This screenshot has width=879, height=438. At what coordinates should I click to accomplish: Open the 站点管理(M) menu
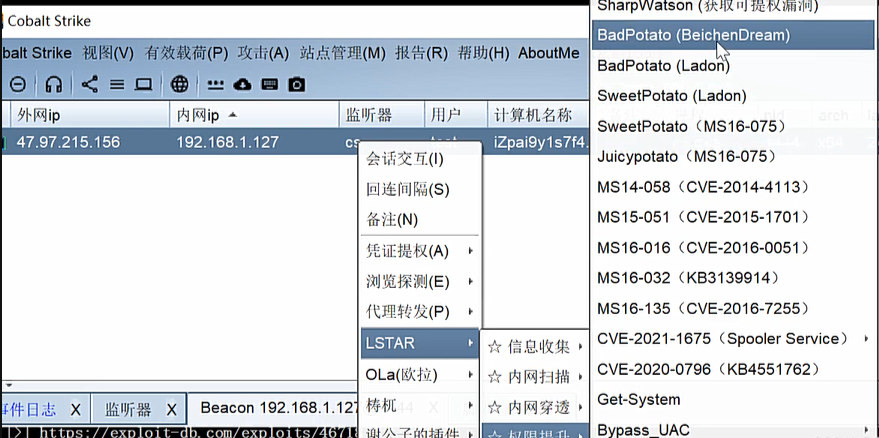pos(343,53)
